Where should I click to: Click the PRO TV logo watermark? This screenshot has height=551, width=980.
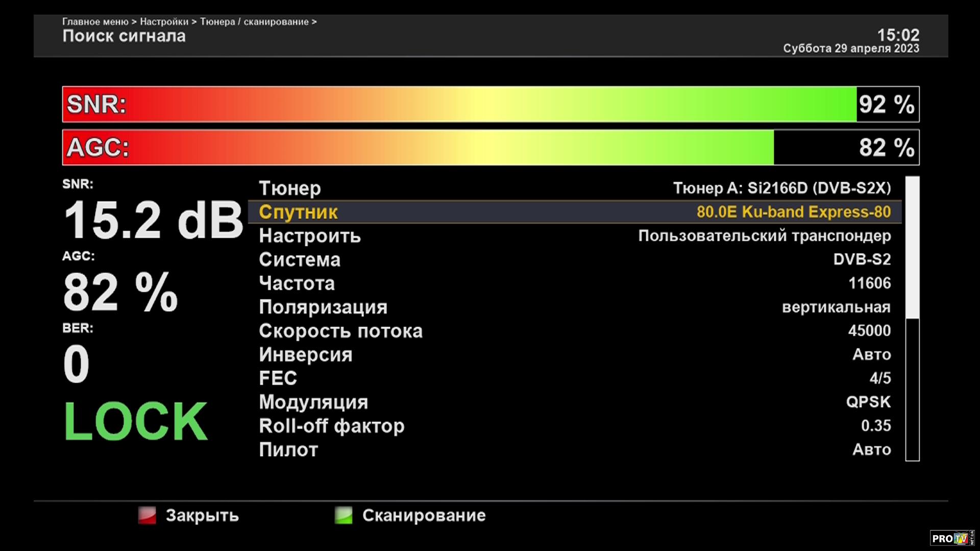coord(951,538)
